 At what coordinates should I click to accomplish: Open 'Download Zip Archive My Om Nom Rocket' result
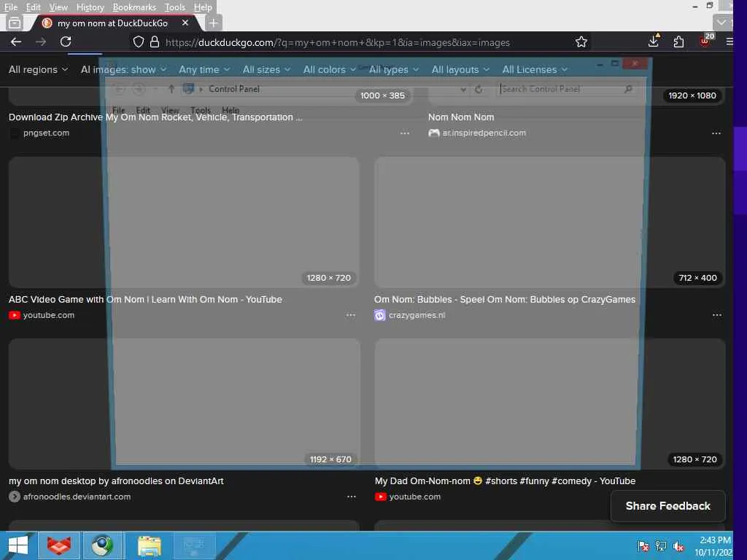click(x=155, y=117)
